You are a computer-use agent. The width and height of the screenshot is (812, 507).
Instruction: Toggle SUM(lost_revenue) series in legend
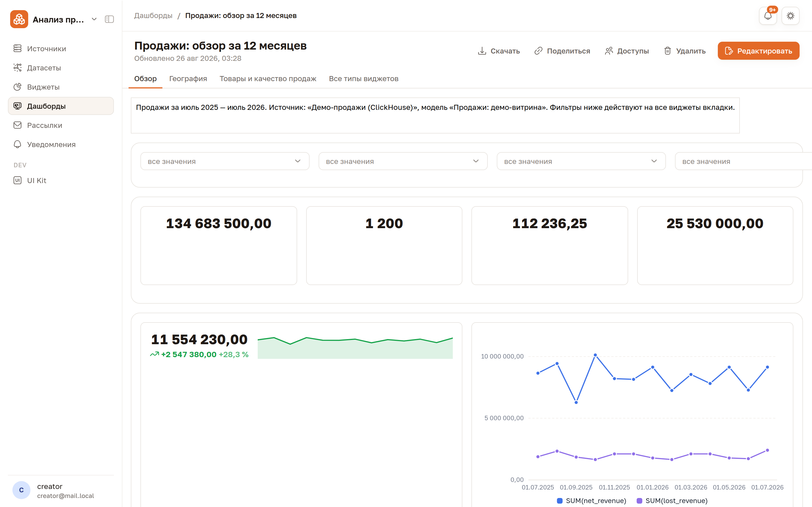pyautogui.click(x=672, y=501)
